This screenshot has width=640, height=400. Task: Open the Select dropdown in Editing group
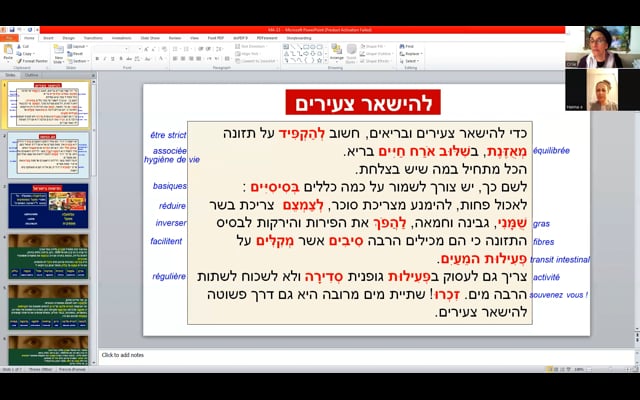[x=409, y=61]
